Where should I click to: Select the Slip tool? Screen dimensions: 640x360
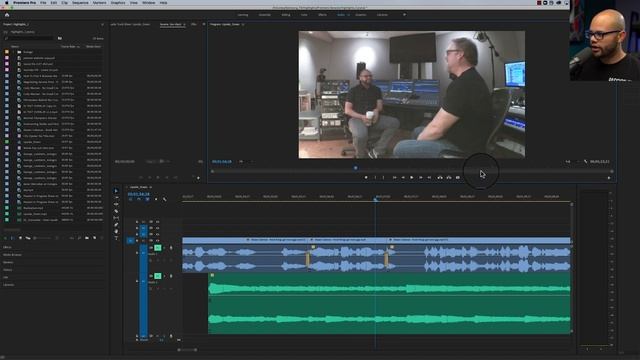(116, 218)
